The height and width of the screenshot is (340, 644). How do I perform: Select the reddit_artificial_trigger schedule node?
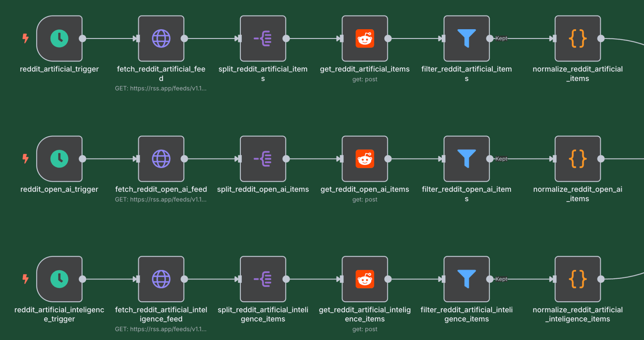pos(59,39)
